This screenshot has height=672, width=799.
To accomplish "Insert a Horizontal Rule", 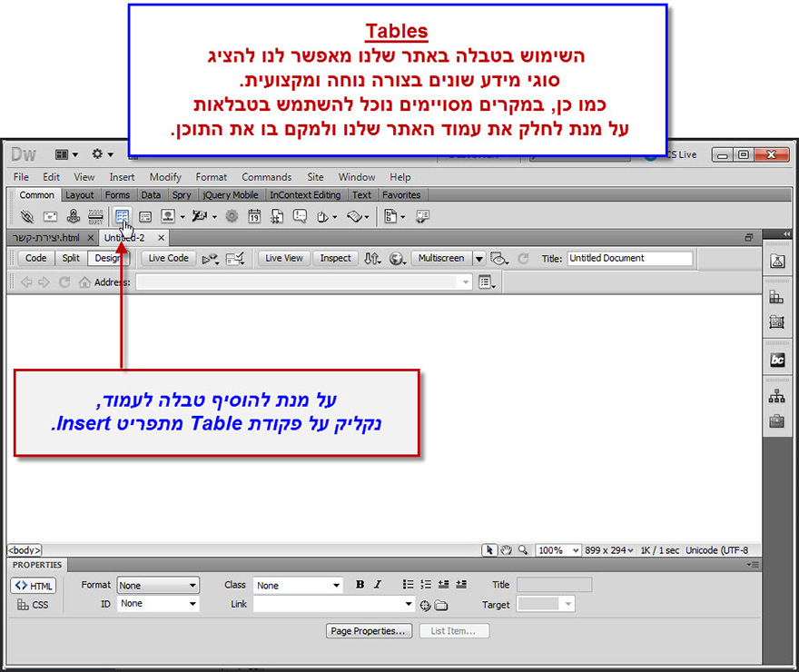I will point(95,216).
